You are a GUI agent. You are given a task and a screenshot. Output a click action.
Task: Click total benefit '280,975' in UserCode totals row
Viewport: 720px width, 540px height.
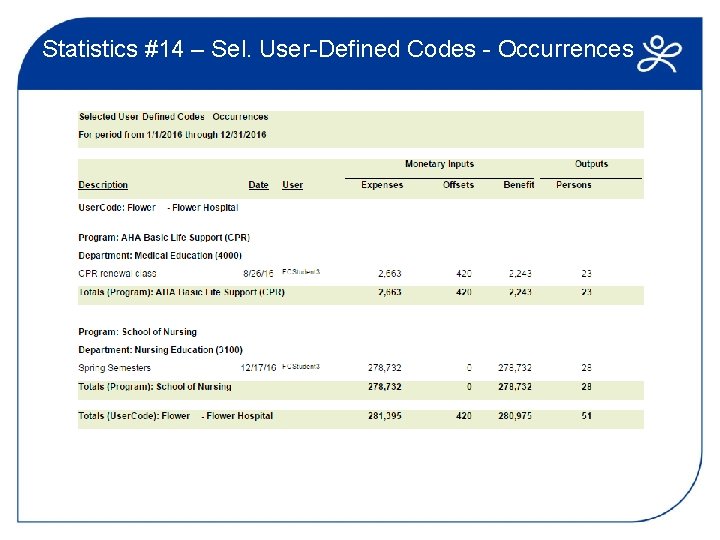click(515, 416)
